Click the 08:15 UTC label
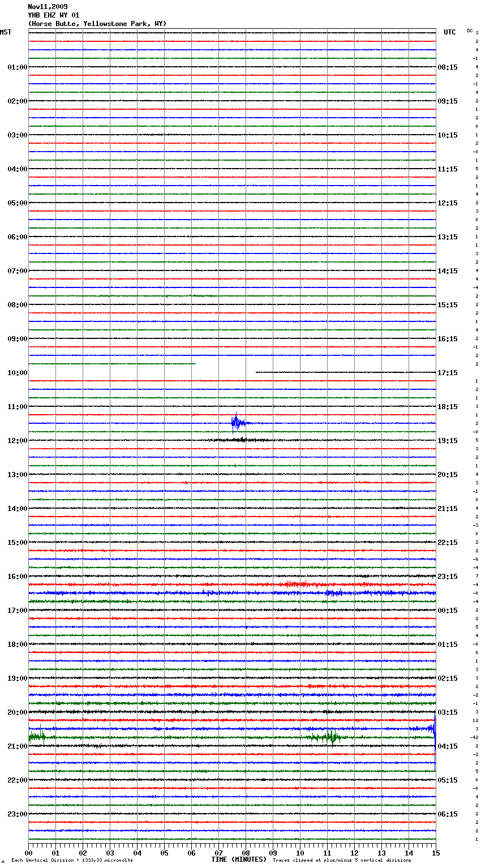The height and width of the screenshot is (868, 481). point(448,67)
